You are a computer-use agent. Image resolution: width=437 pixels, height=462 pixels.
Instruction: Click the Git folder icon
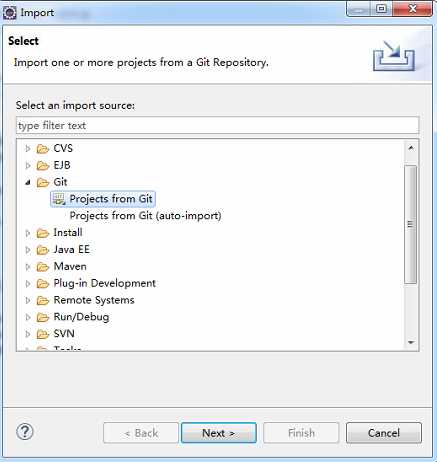pos(43,182)
